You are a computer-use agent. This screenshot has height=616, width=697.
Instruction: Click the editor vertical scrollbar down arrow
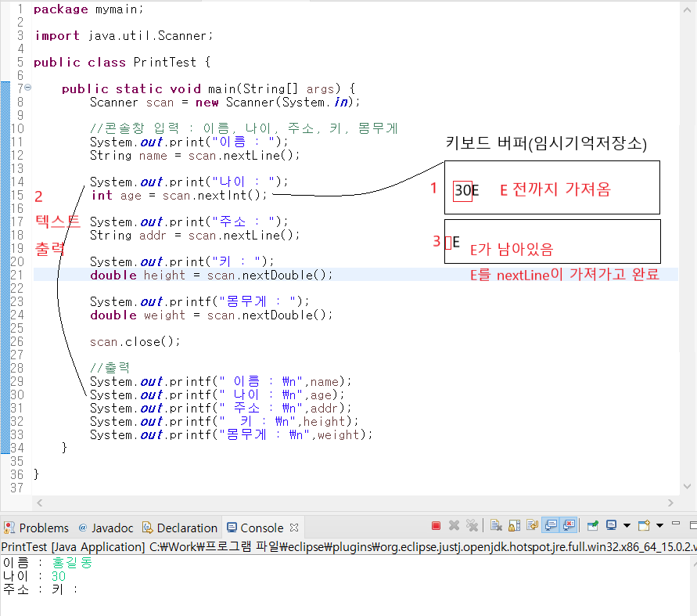(x=687, y=486)
